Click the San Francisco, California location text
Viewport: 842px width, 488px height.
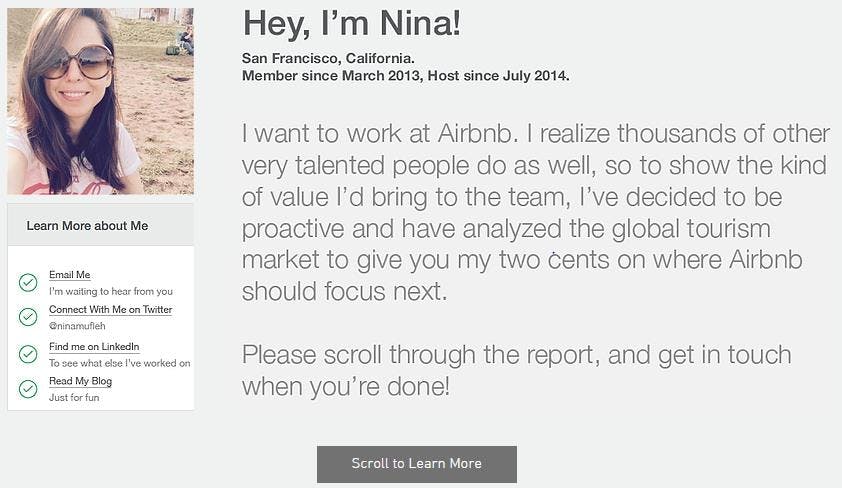tap(328, 58)
